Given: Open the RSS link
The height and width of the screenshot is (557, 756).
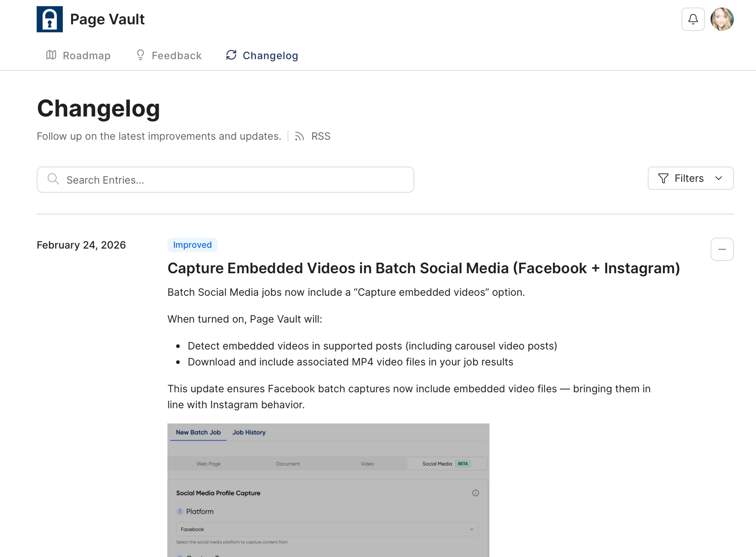Looking at the screenshot, I should tap(321, 136).
